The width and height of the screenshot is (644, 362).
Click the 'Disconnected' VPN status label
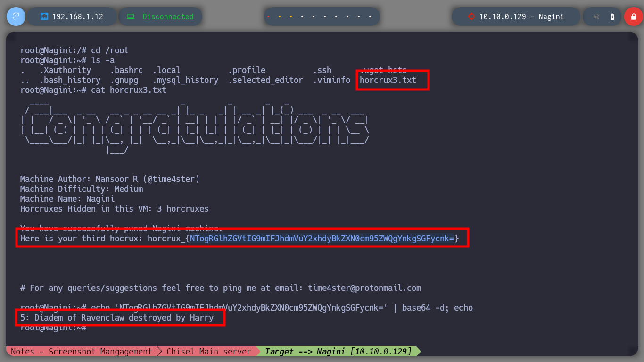click(x=168, y=16)
